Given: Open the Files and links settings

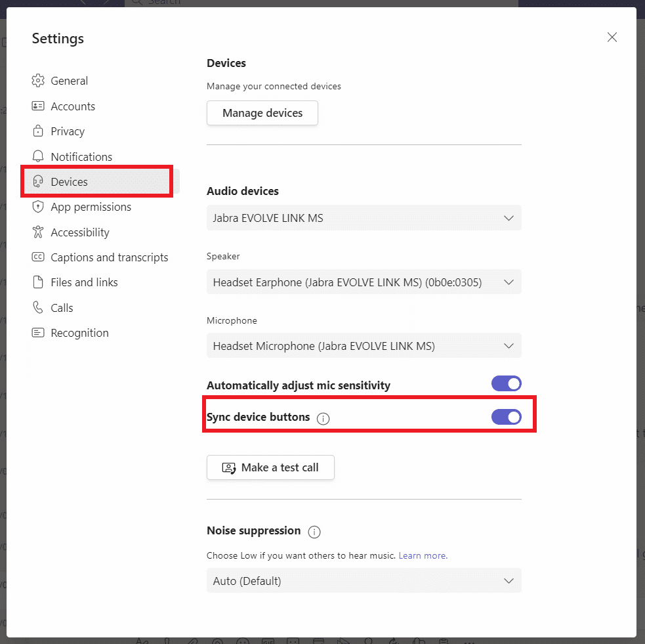Looking at the screenshot, I should pos(84,282).
